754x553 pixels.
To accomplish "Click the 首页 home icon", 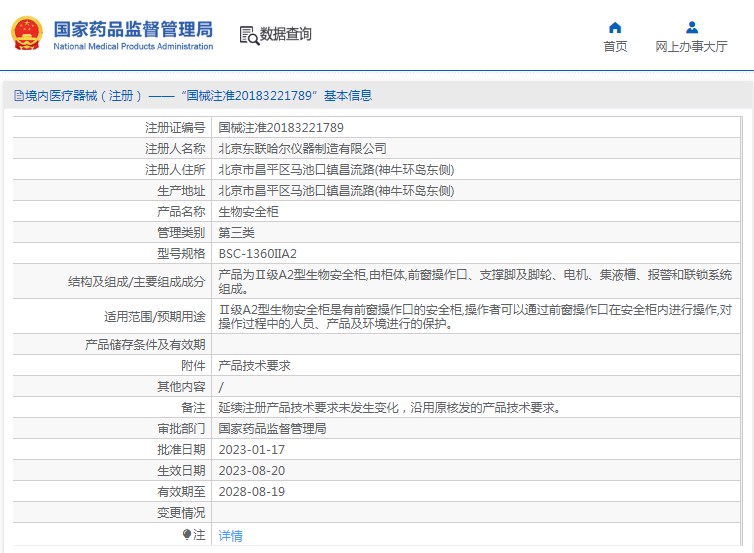I will (x=615, y=27).
